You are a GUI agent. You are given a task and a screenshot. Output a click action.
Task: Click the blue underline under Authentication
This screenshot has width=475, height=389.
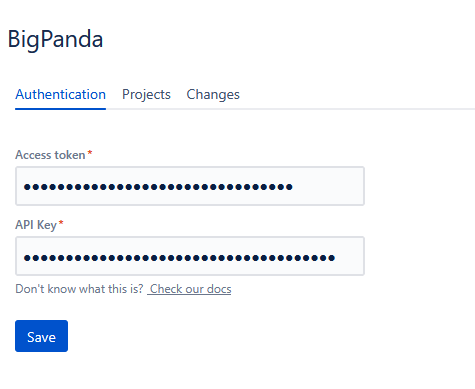[x=60, y=109]
